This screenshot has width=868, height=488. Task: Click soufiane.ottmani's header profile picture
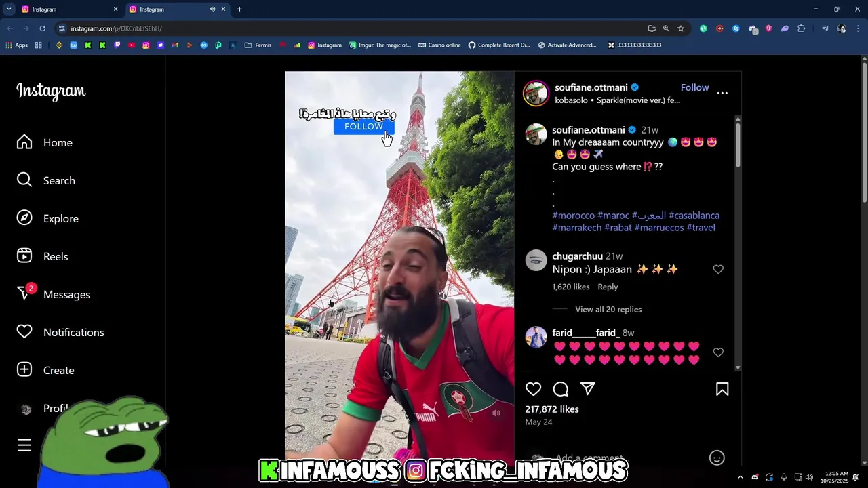(536, 94)
